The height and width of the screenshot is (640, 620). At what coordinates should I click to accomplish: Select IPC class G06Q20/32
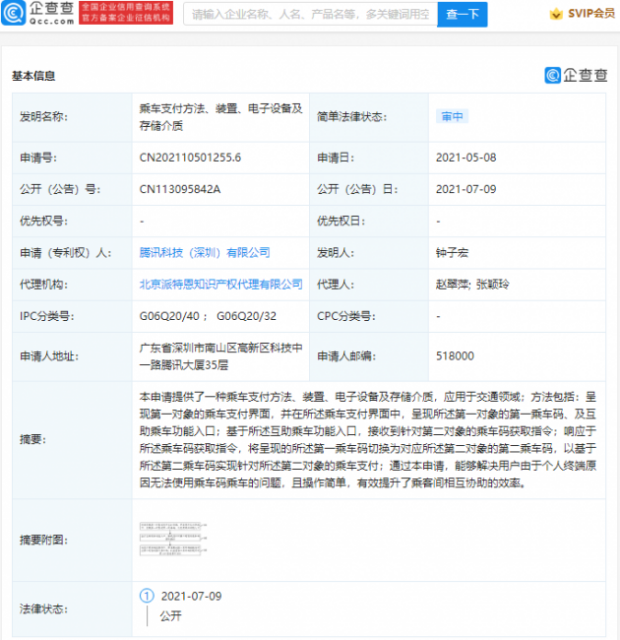pyautogui.click(x=246, y=316)
